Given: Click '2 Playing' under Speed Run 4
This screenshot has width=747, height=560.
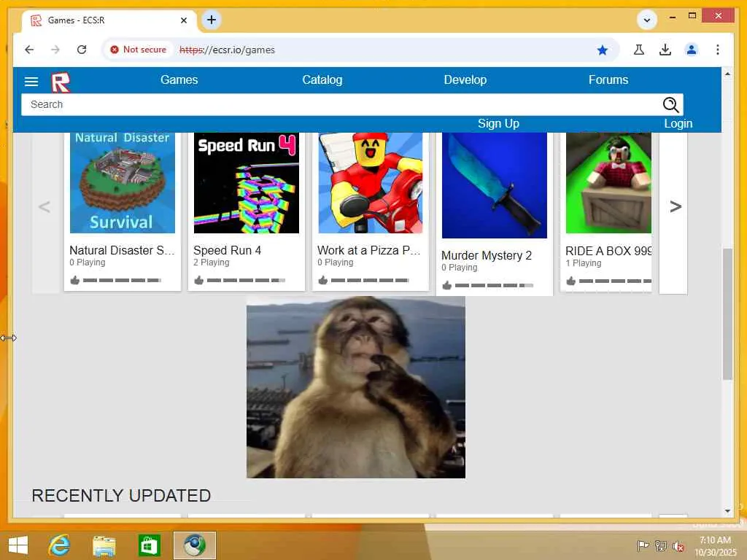Looking at the screenshot, I should click(211, 262).
